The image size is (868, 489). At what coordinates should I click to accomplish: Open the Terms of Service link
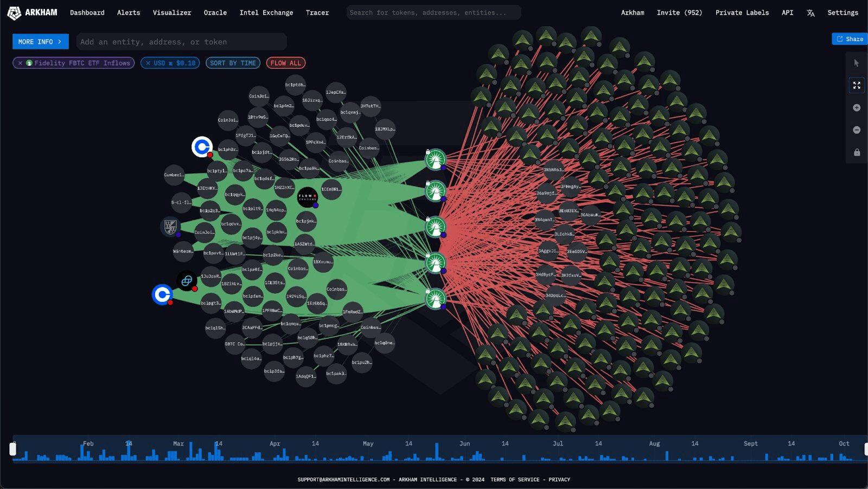click(x=515, y=480)
